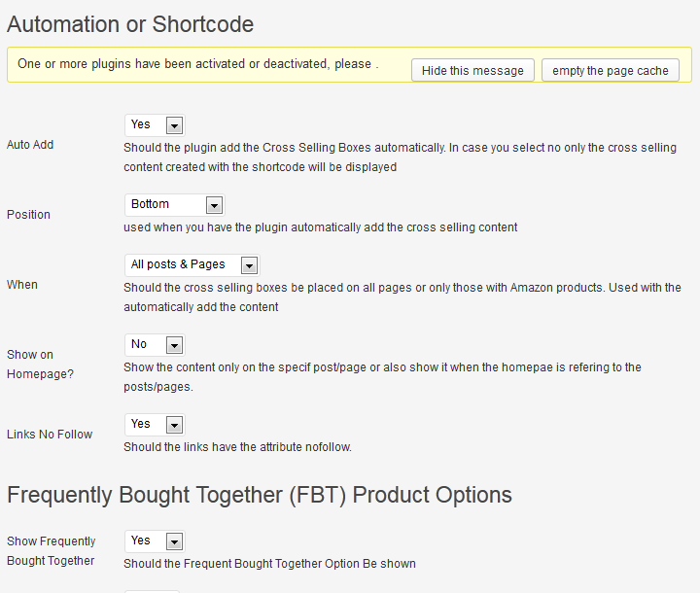Screen dimensions: 700x593
Task: Click the empty the page cache button
Action: pyautogui.click(x=611, y=71)
